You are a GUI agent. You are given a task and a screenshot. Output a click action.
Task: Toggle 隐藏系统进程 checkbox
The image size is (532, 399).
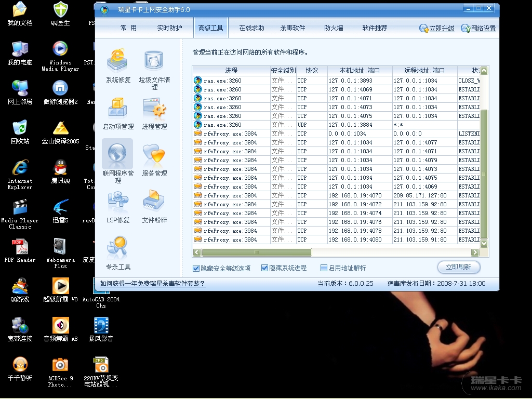pyautogui.click(x=264, y=268)
